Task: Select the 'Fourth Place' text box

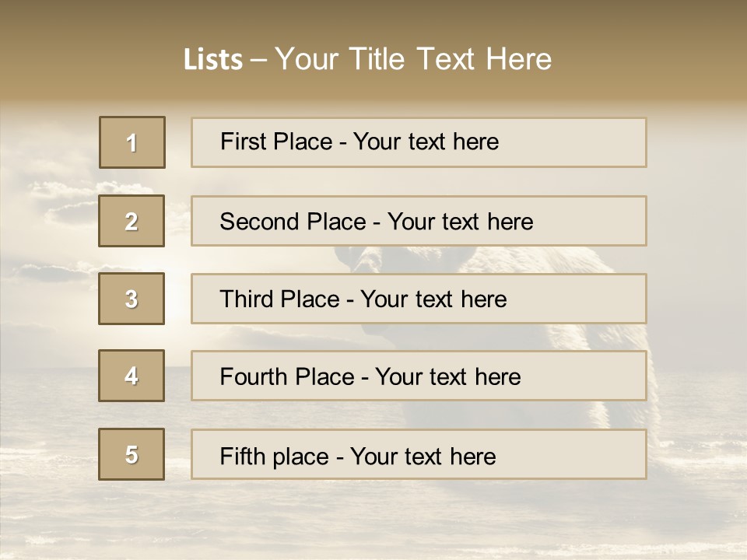Action: 419,376
